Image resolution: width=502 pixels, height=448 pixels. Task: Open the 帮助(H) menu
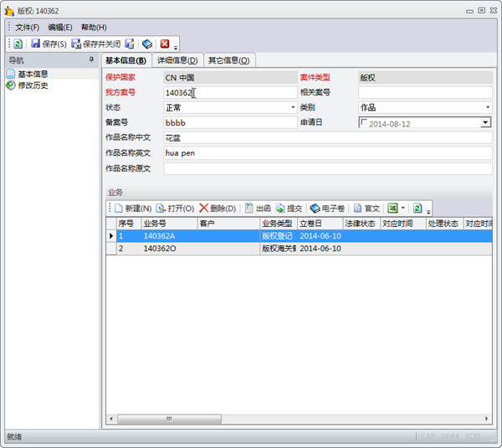click(x=94, y=28)
